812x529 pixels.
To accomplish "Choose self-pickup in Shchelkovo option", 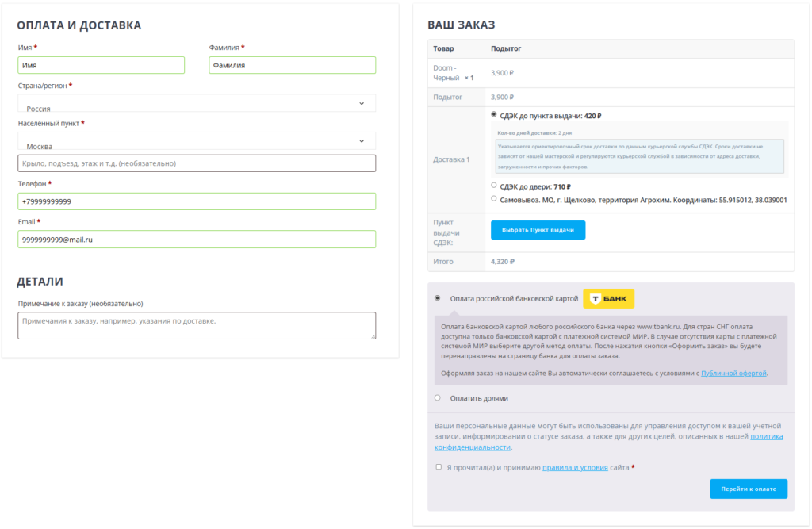I will click(494, 200).
